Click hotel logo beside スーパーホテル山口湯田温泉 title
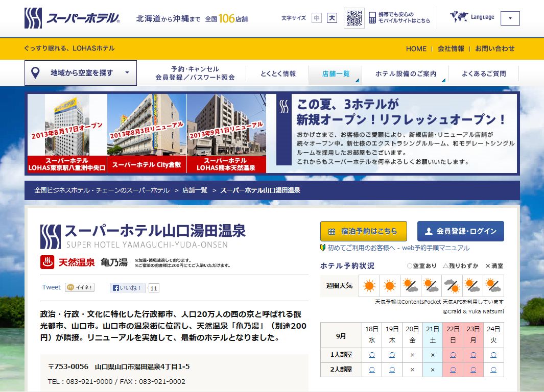 point(51,237)
